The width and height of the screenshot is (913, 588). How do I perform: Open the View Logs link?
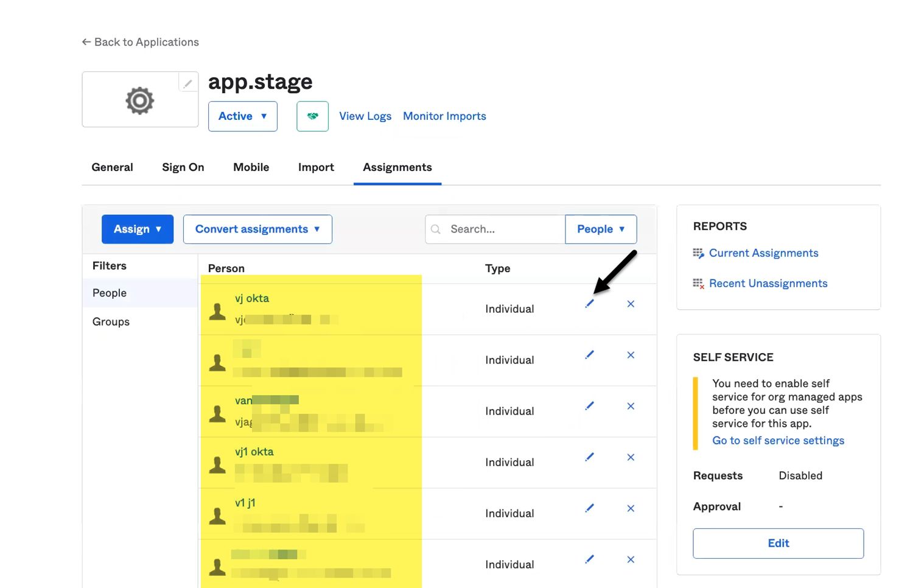pyautogui.click(x=365, y=116)
